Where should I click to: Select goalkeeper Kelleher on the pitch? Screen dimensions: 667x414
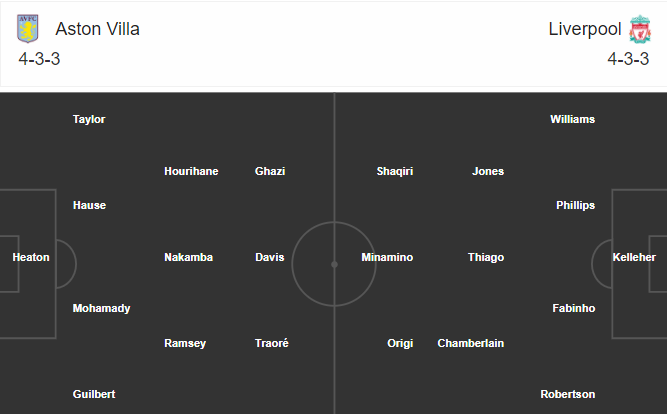[634, 257]
